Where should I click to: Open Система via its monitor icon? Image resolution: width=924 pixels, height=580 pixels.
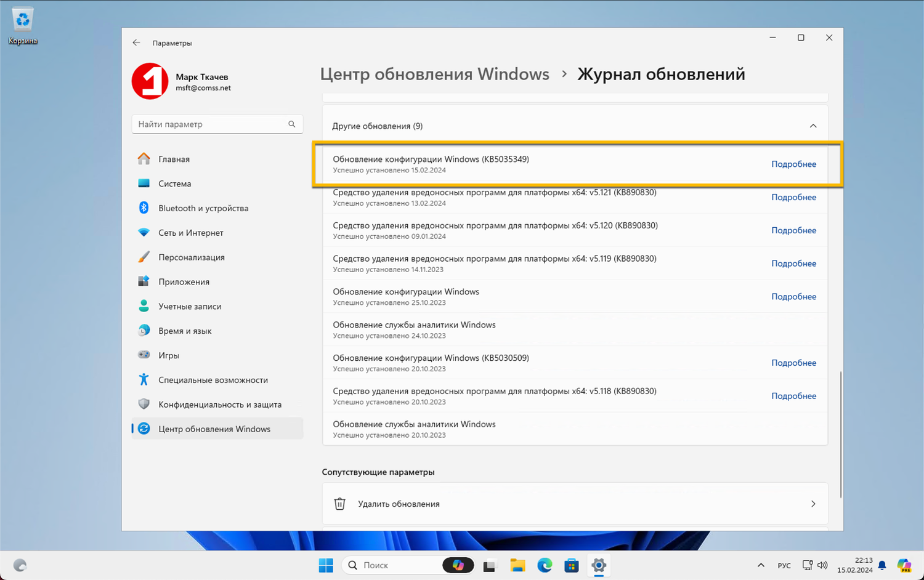tap(144, 183)
